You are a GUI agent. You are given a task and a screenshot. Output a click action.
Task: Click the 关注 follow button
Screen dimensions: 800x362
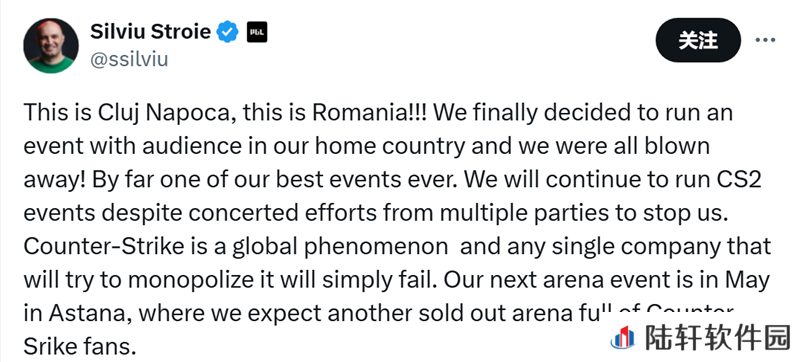pyautogui.click(x=698, y=40)
